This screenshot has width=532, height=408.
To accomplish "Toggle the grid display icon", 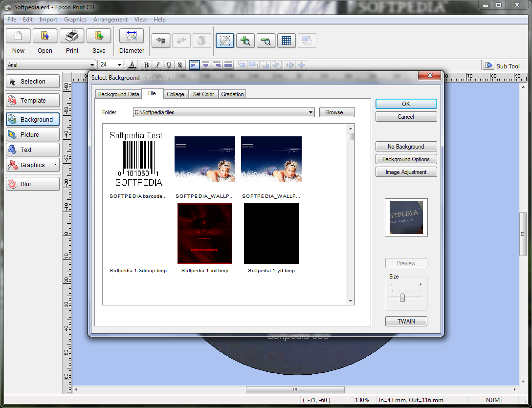I will pos(287,41).
